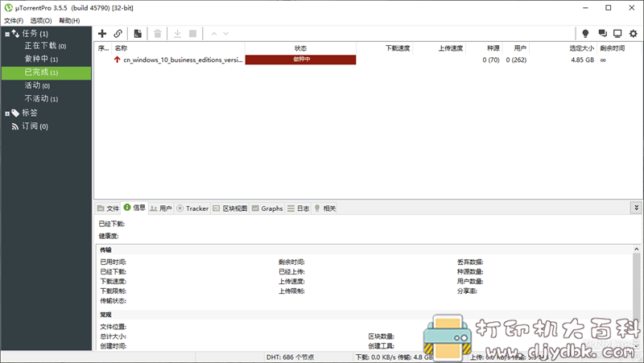
Task: Click the 0 (262) peers cell
Action: coord(516,60)
